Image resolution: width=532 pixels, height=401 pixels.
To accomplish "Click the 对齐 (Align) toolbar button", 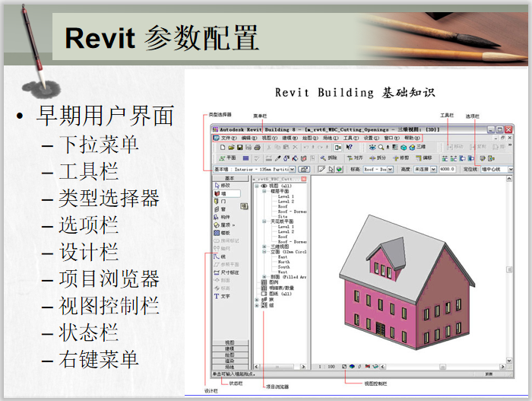I will tap(354, 157).
